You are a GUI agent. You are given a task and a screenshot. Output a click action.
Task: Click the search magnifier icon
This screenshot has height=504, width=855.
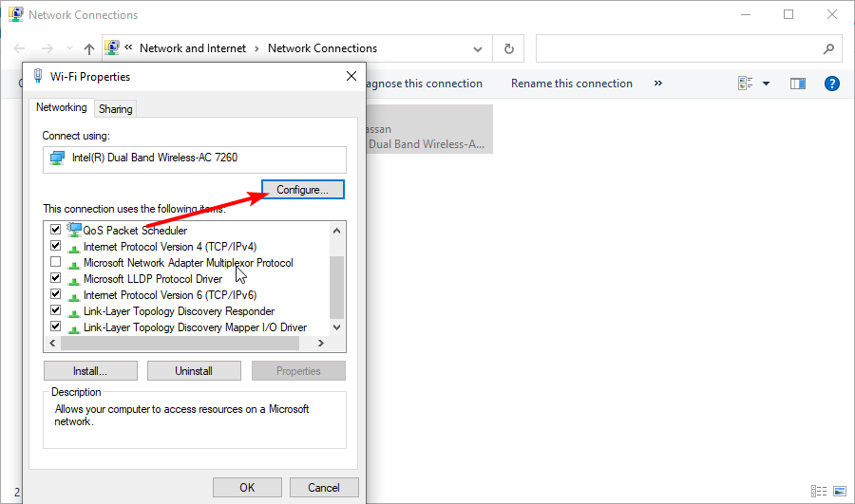(828, 49)
